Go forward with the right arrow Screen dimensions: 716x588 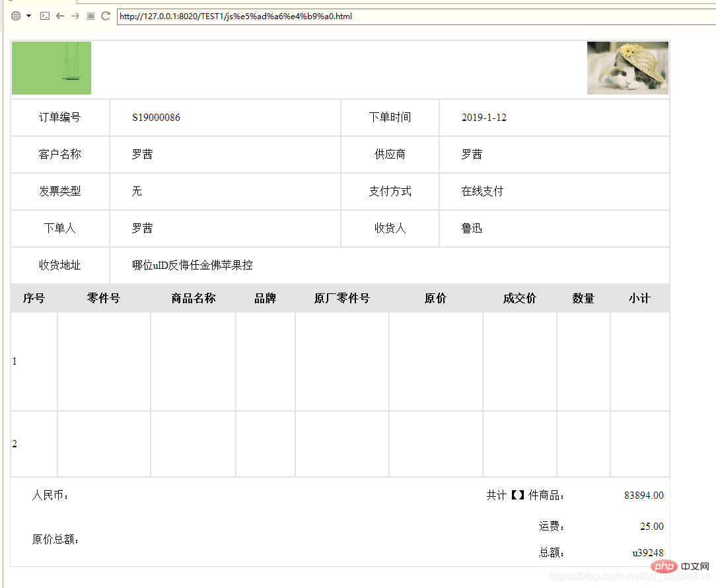pos(75,16)
